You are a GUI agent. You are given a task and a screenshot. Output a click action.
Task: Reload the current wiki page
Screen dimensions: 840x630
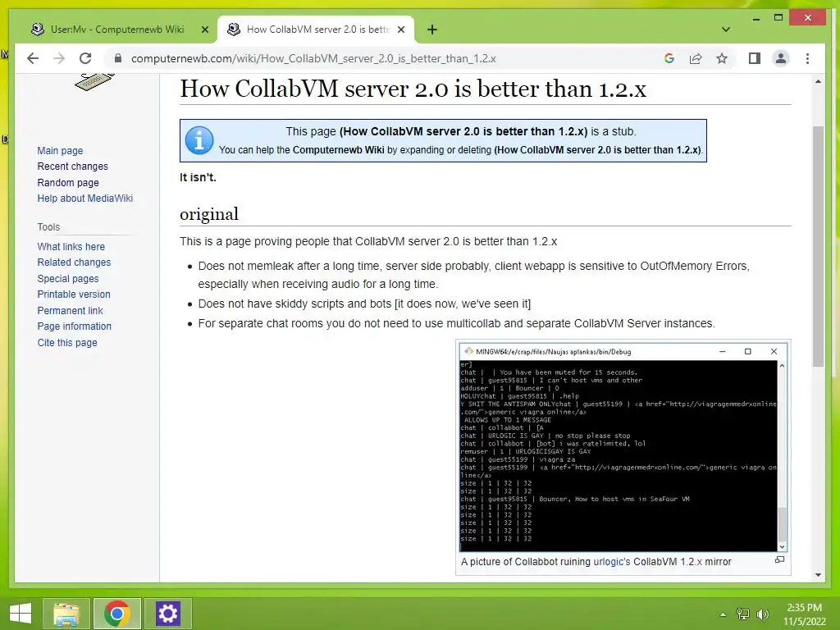tap(85, 58)
